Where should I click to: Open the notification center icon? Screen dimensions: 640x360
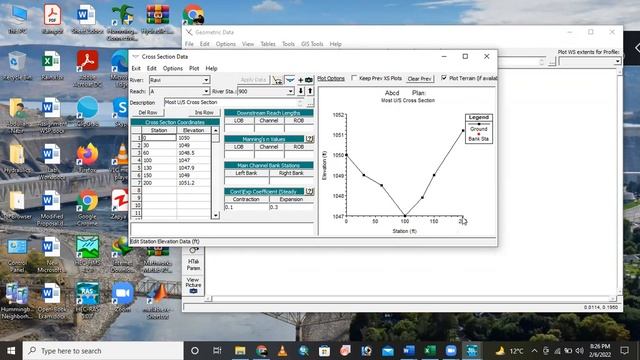[x=624, y=351]
